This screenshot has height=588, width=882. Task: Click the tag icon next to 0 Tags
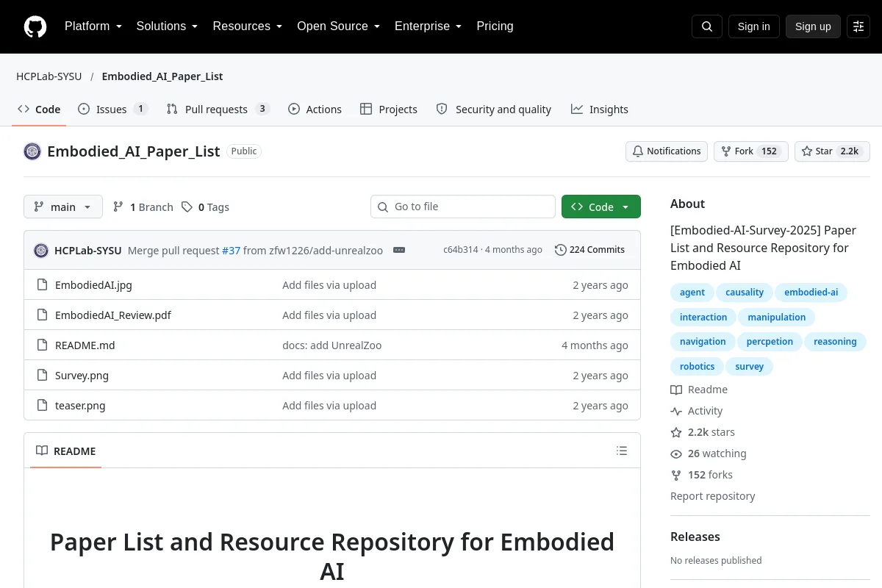[x=187, y=207]
